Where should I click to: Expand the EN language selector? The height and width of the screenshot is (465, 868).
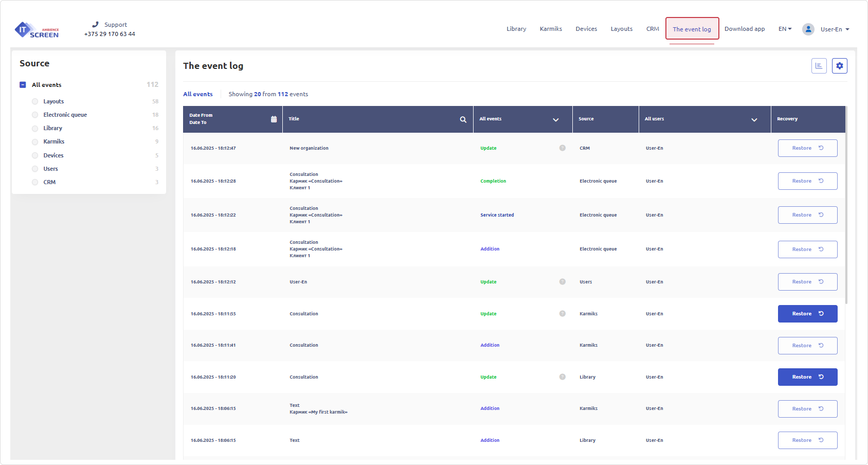tap(785, 29)
